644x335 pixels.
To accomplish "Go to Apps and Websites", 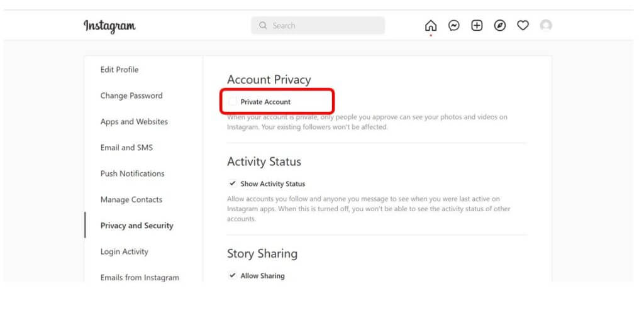I will (x=134, y=121).
